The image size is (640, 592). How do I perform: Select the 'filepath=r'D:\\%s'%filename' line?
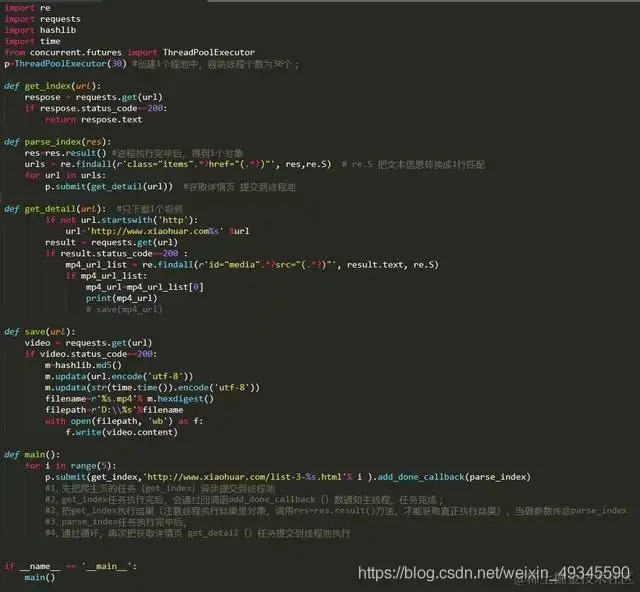[x=114, y=410]
